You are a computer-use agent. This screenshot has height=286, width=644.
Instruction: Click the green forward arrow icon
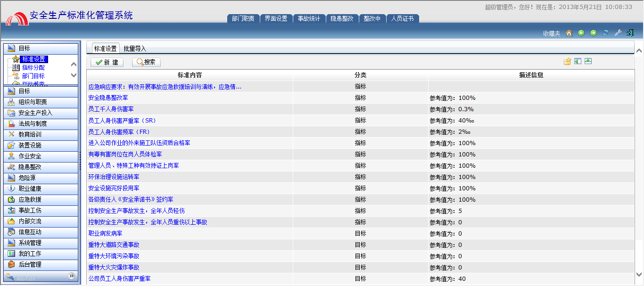594,33
